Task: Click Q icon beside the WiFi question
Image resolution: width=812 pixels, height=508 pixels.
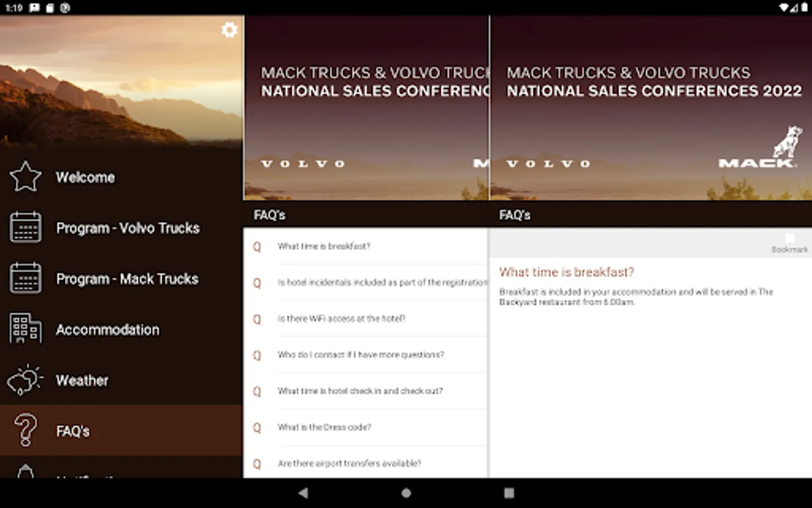Action: tap(257, 319)
